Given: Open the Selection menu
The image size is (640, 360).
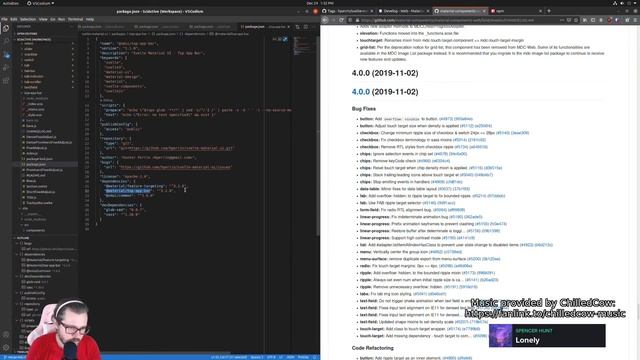Looking at the screenshot, I should pos(28,19).
